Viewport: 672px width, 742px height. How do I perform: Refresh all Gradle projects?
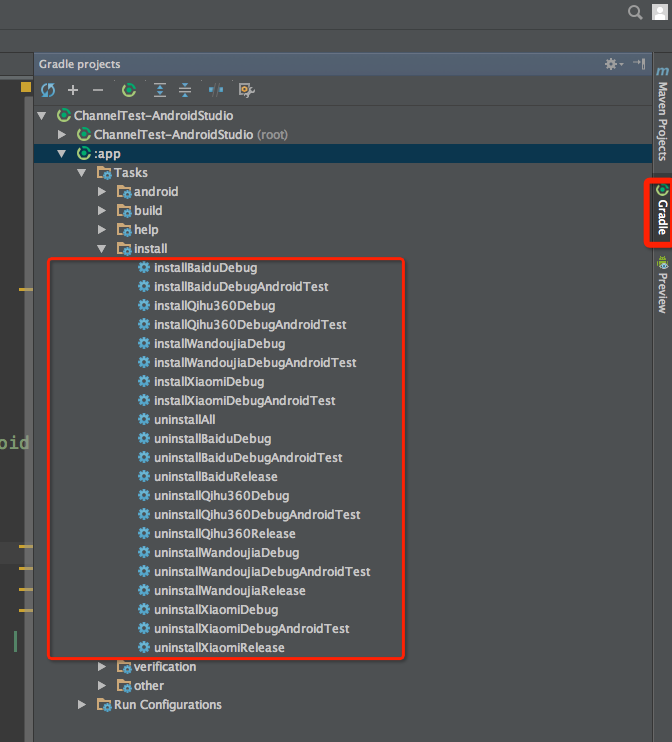click(48, 90)
